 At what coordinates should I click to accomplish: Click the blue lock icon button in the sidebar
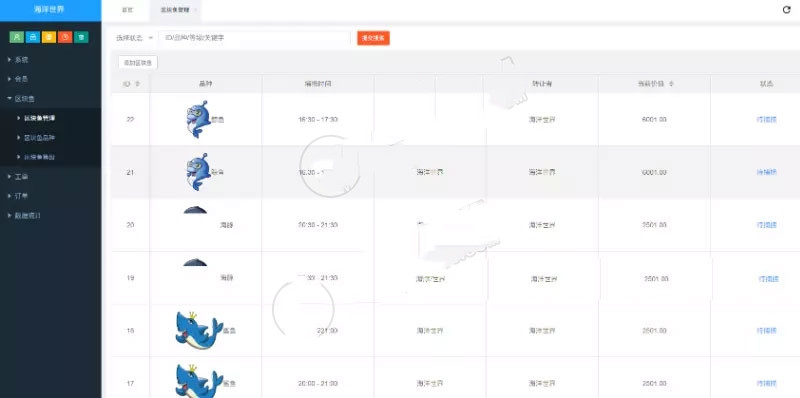pos(33,37)
